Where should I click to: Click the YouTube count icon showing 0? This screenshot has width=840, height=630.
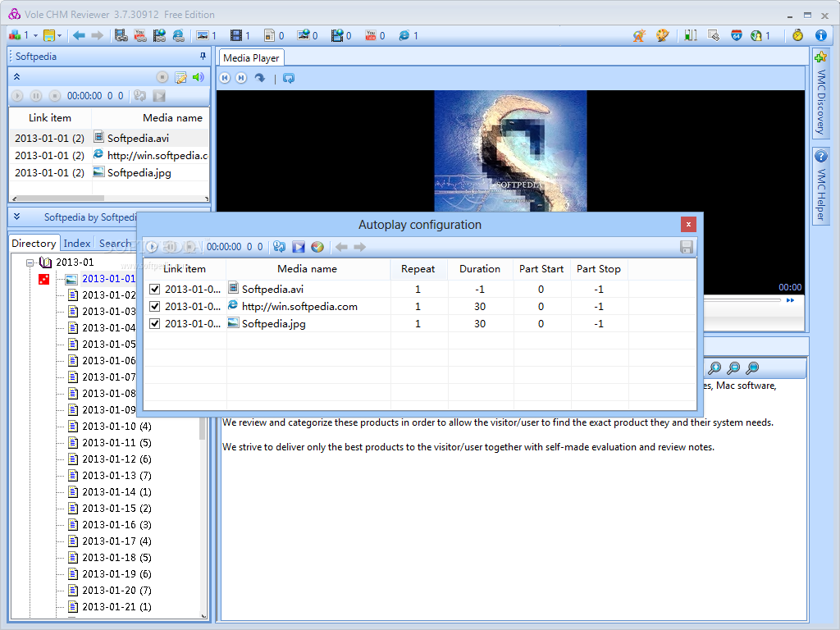[370, 35]
